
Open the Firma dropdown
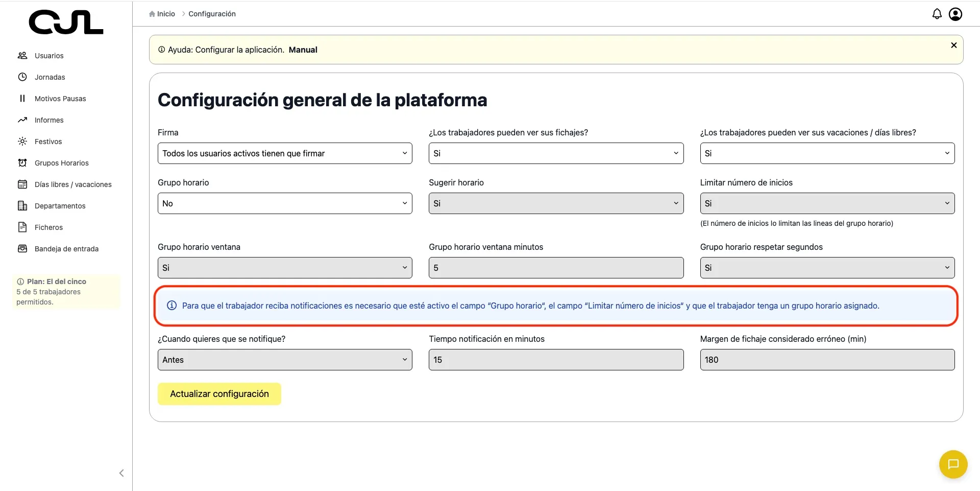pos(285,153)
